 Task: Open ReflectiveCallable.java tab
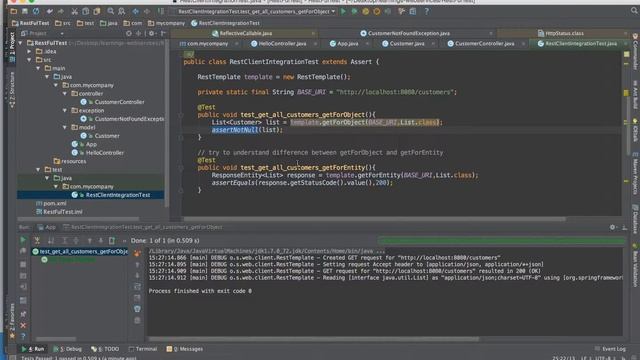tap(245, 33)
